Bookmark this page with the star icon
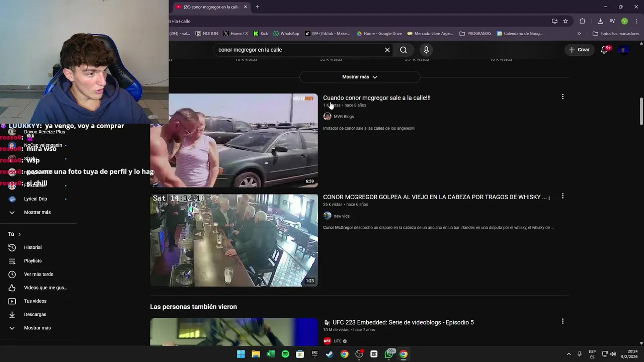Viewport: 644px width, 362px height. (x=566, y=21)
